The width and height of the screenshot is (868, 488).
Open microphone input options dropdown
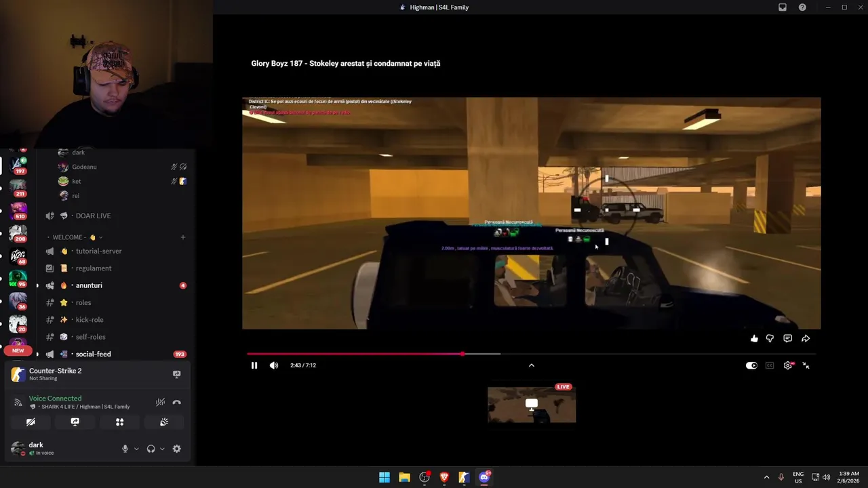point(136,449)
